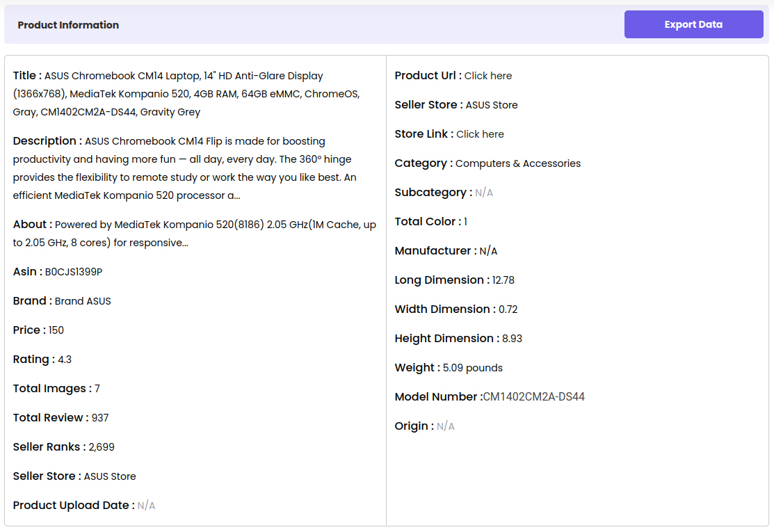Click the Product Upload Date N/A value

(x=146, y=505)
